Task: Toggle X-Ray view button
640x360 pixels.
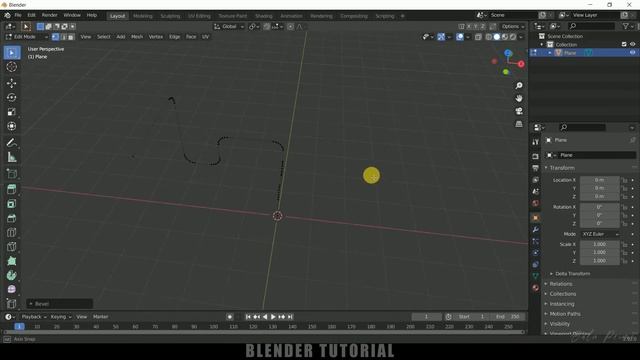Action: [x=478, y=37]
